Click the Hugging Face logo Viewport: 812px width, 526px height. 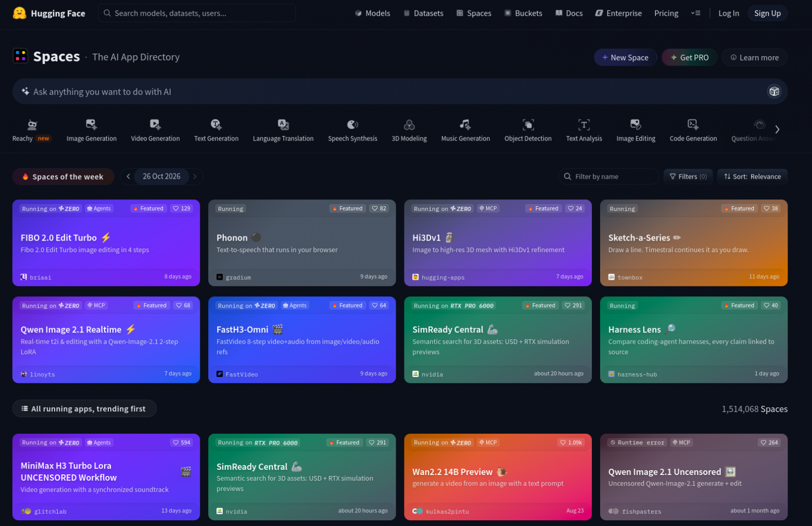pyautogui.click(x=48, y=13)
